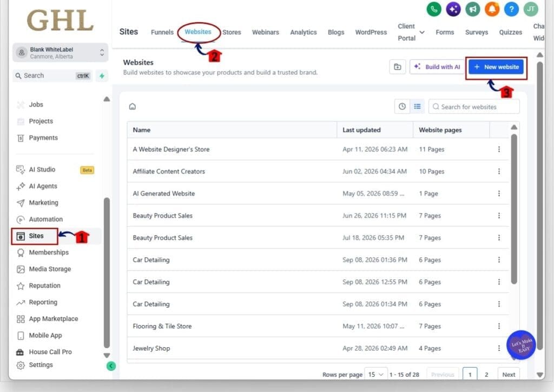The image size is (554, 392).
Task: Click the websites table vertical scrollbar
Action: point(514,209)
